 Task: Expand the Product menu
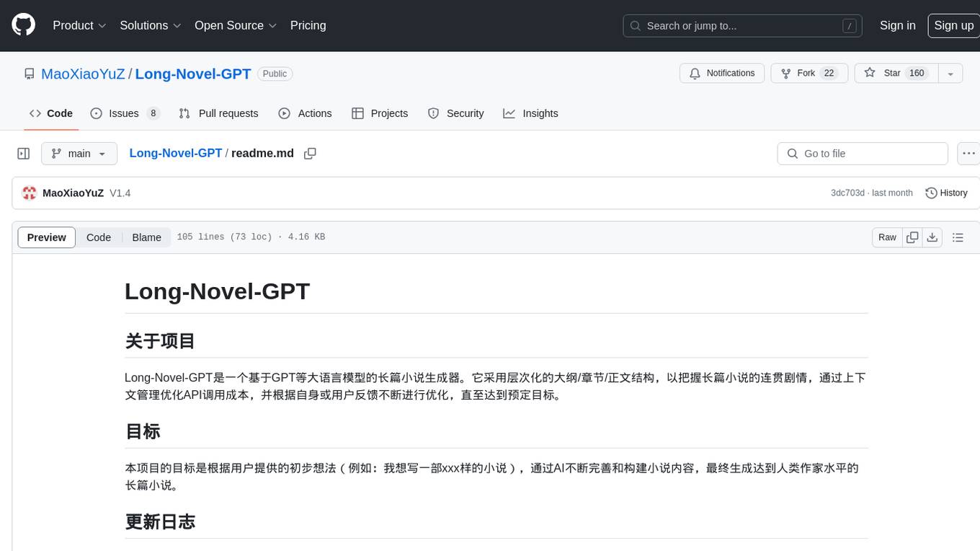click(x=79, y=25)
